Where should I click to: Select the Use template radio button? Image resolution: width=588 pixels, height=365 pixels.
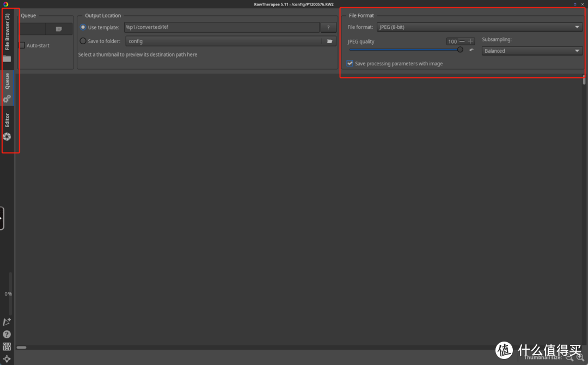[x=83, y=27]
